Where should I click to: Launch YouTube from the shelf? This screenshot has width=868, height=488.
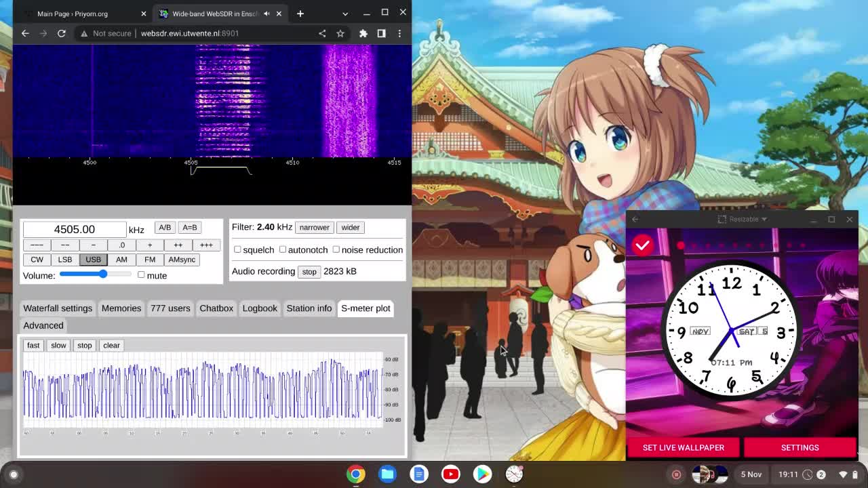tap(451, 474)
